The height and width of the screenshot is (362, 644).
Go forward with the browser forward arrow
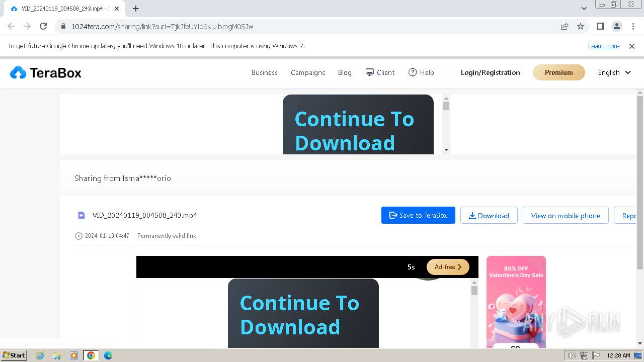[x=27, y=27]
